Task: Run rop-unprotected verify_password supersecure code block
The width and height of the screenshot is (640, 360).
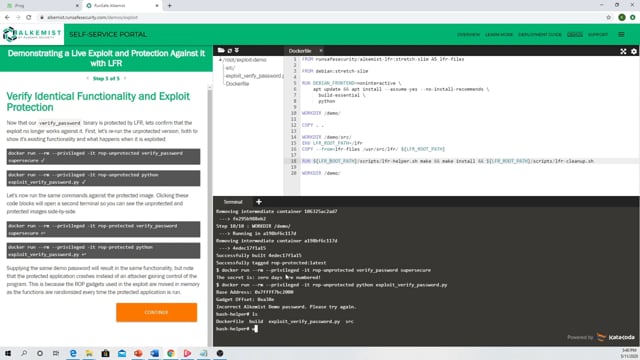Action: click(x=103, y=157)
